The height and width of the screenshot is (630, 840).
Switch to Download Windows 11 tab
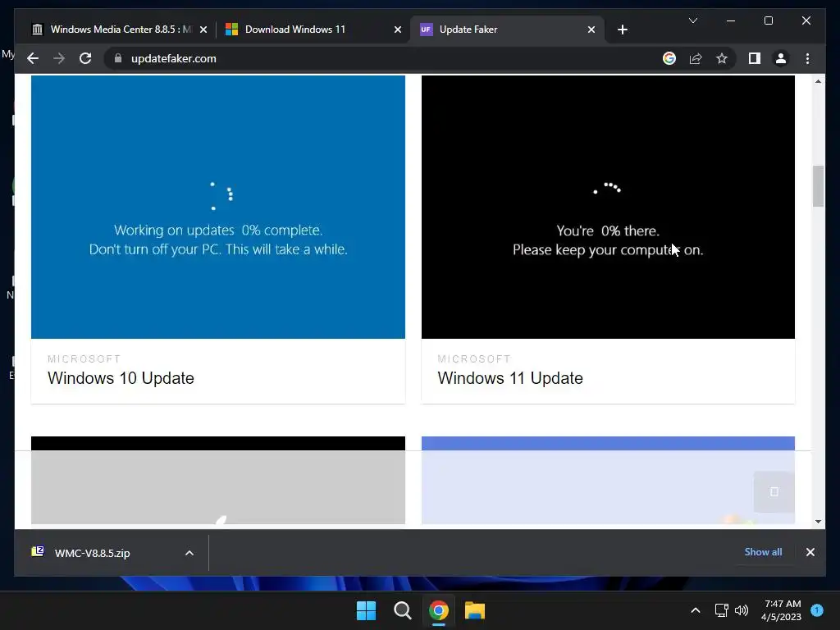(314, 30)
